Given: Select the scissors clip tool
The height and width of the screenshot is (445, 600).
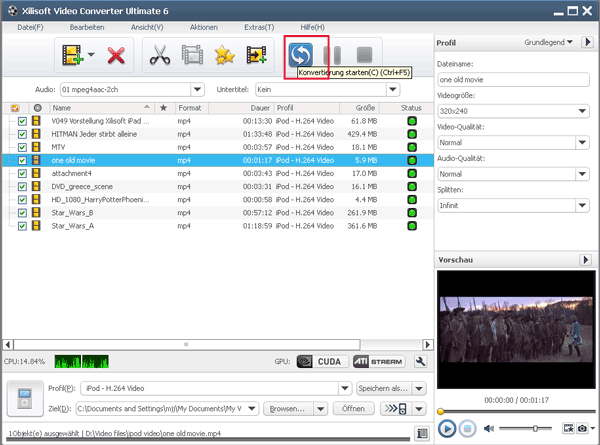Looking at the screenshot, I should pos(160,55).
